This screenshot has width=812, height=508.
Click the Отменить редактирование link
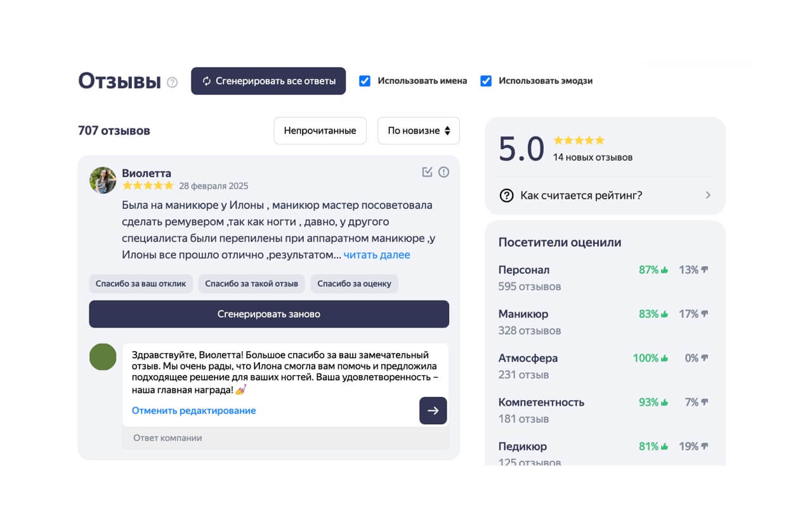(x=194, y=411)
